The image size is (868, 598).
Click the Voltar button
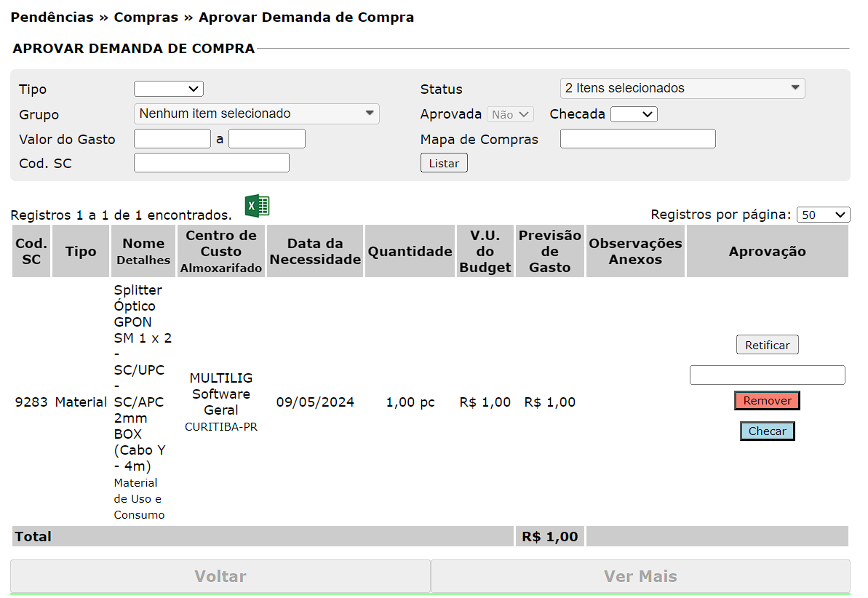click(220, 576)
